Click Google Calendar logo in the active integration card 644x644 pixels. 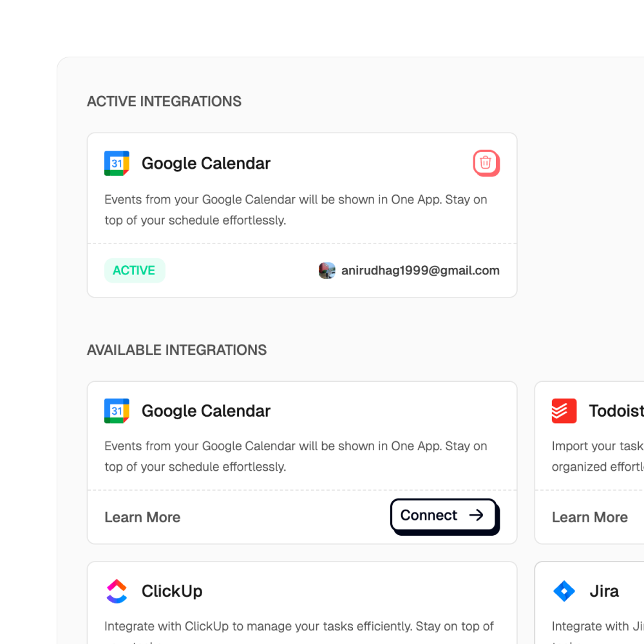point(117,164)
